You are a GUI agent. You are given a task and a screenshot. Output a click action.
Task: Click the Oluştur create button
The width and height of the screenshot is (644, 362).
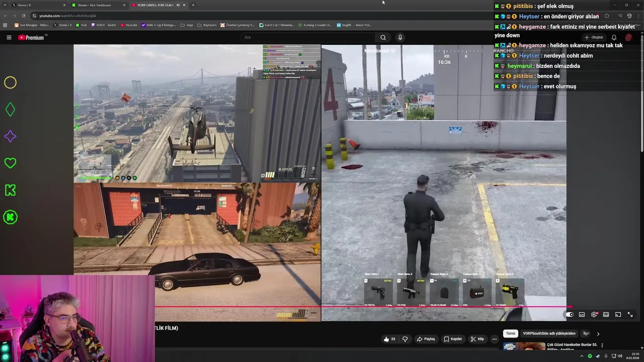point(594,37)
